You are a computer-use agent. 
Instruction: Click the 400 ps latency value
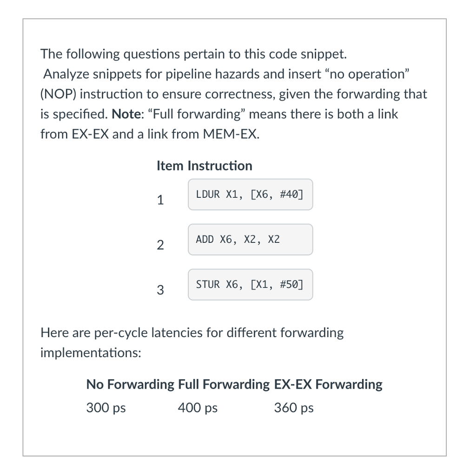pos(198,408)
